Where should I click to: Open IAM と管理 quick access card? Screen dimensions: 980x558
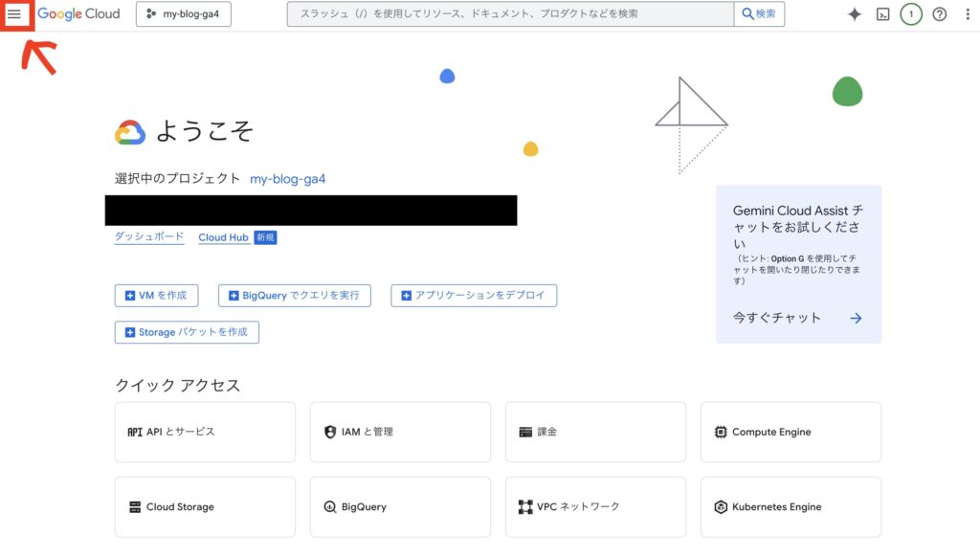pyautogui.click(x=400, y=432)
